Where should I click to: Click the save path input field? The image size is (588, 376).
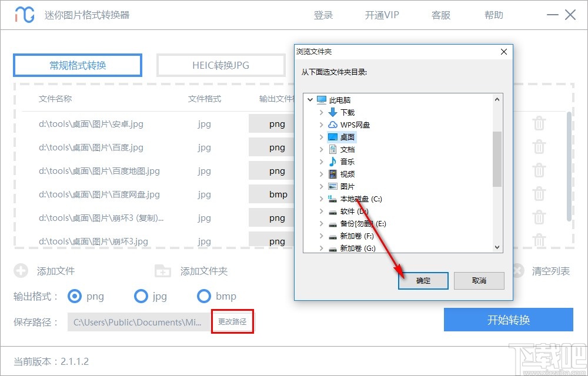[x=138, y=322]
